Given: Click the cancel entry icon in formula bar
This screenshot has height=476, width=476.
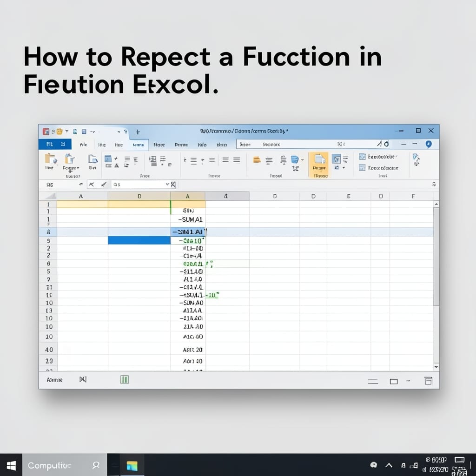Looking at the screenshot, I should pos(92,184).
